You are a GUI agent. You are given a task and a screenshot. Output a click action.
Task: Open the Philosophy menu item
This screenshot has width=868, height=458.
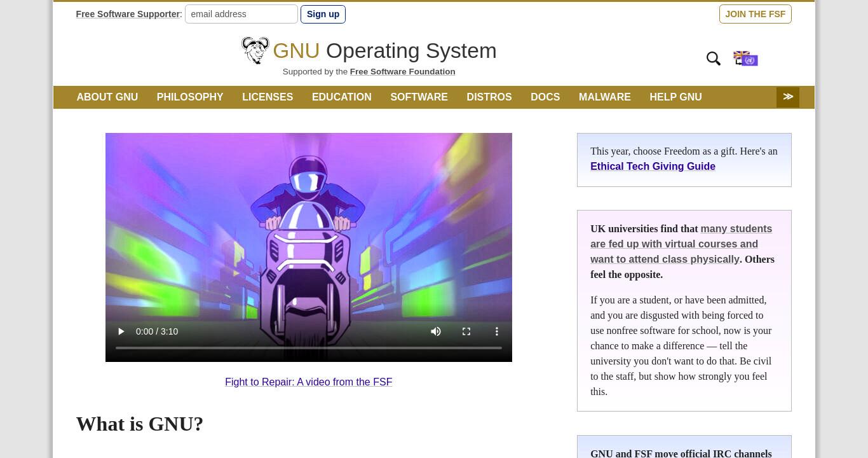190,97
